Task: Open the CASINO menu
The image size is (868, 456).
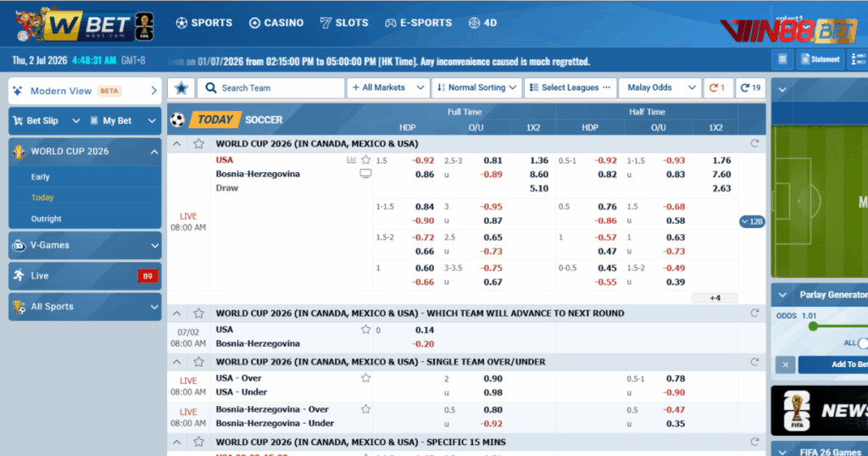Action: tap(276, 23)
